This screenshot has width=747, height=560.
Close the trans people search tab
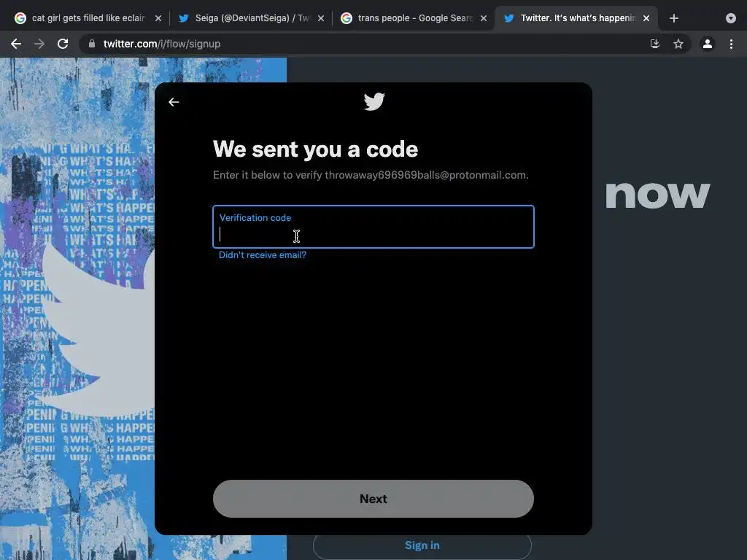pos(484,18)
